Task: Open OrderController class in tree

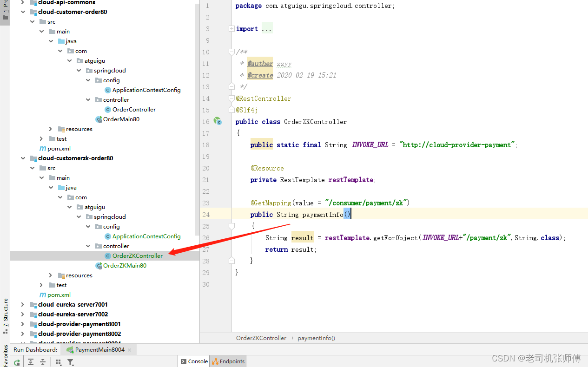Action: pos(134,110)
